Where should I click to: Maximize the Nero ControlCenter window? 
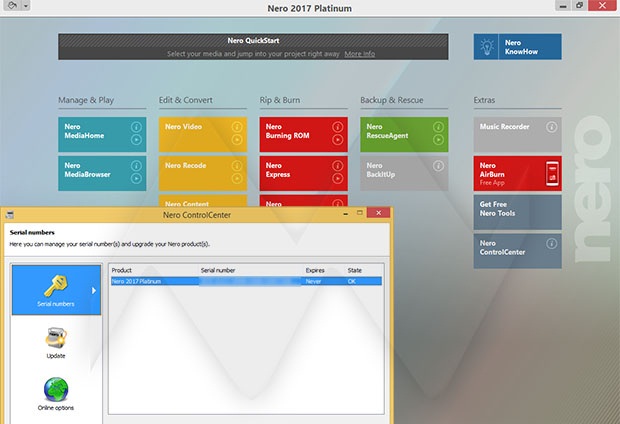coord(359,213)
